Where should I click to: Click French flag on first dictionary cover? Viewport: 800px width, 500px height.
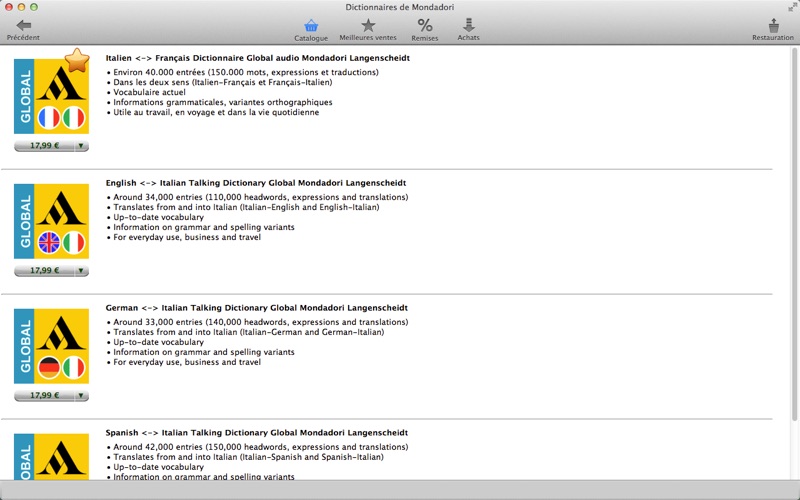(49, 118)
